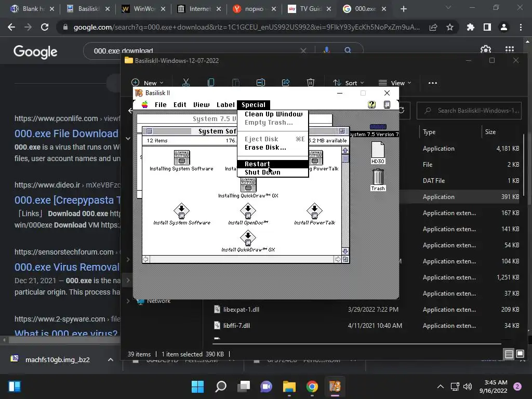The width and height of the screenshot is (532, 399).
Task: Select the libffi-7.dll file
Action: tap(236, 326)
